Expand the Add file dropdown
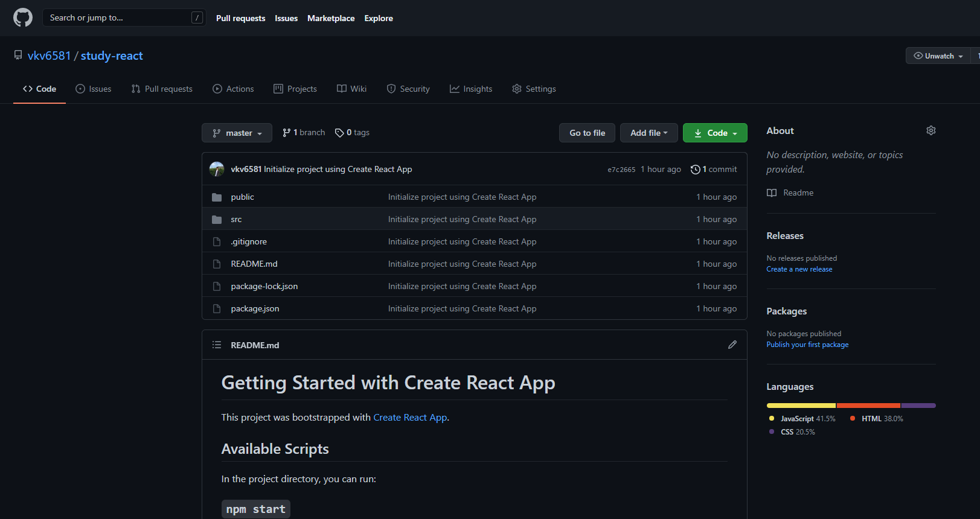The width and height of the screenshot is (980, 519). [x=649, y=133]
